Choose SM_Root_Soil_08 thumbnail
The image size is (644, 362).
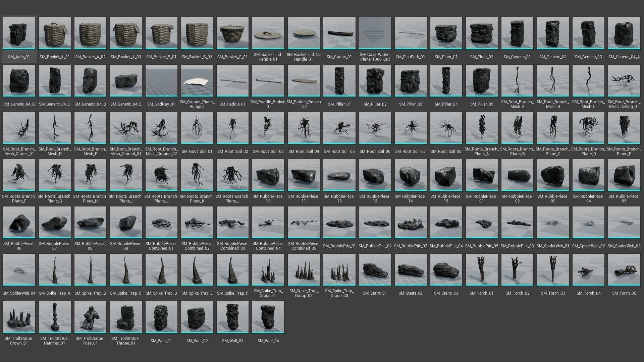click(x=446, y=128)
